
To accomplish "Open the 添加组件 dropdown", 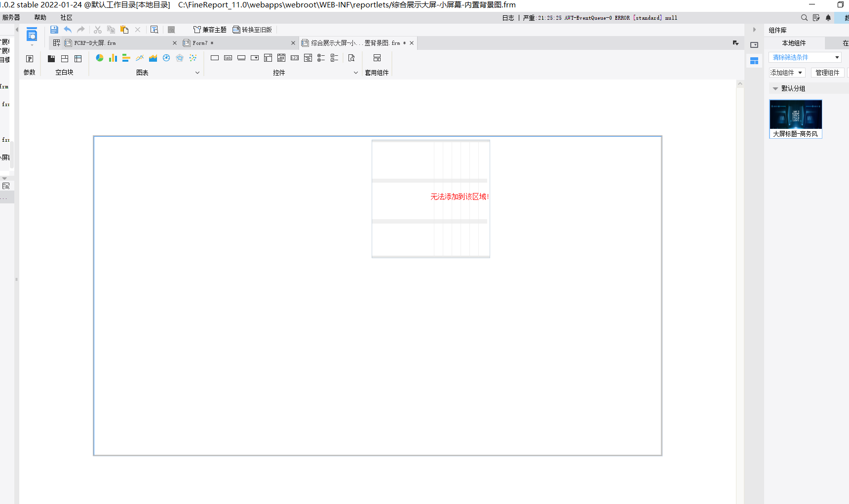I will (787, 73).
